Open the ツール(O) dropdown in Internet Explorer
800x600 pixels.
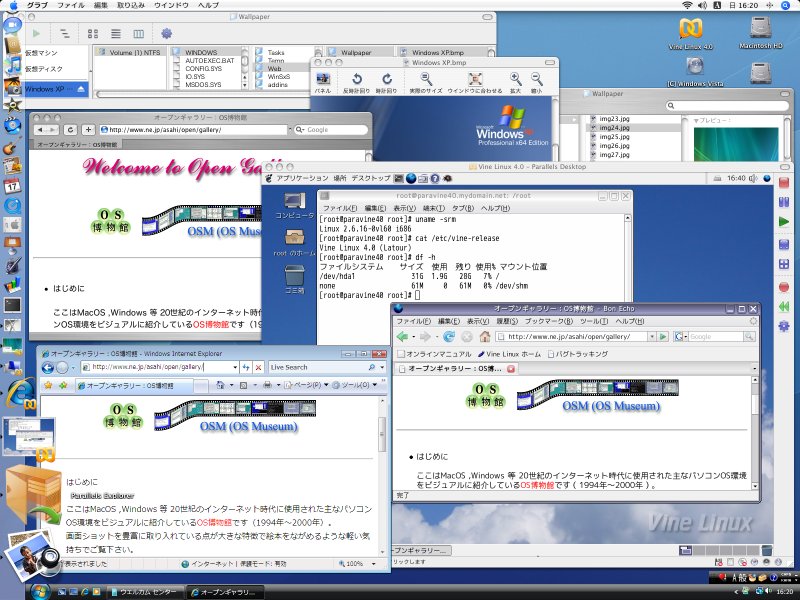point(356,385)
